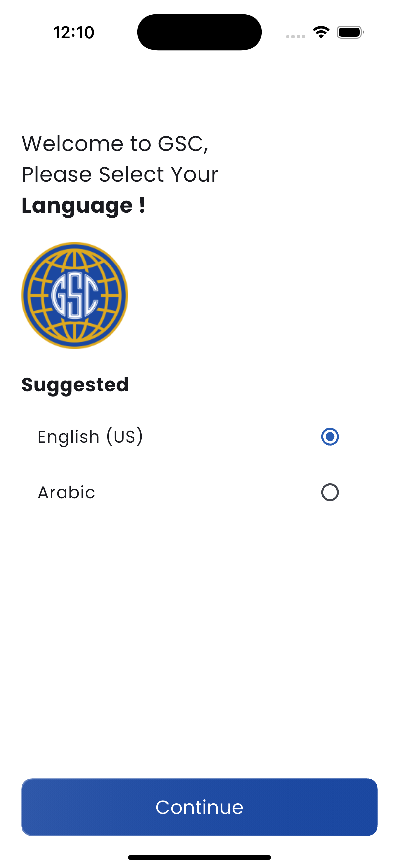This screenshot has height=868, width=399.
Task: Tap the exclamation mark after Language
Action: 142,205
